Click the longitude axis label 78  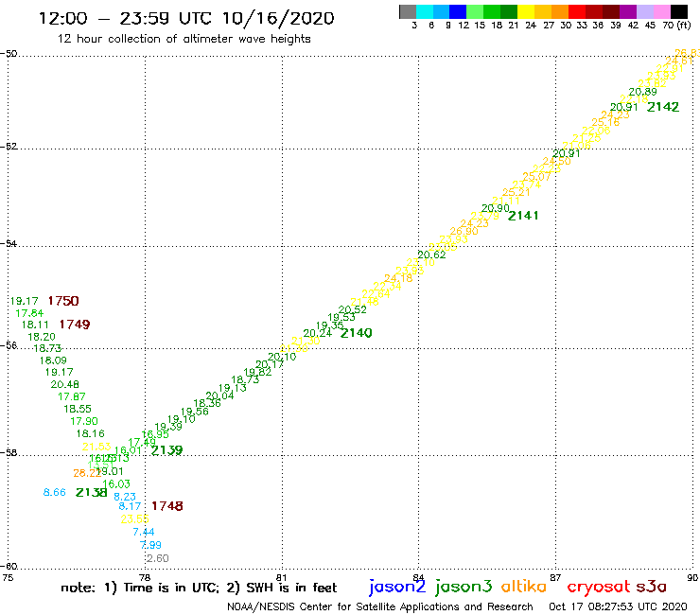coord(145,577)
